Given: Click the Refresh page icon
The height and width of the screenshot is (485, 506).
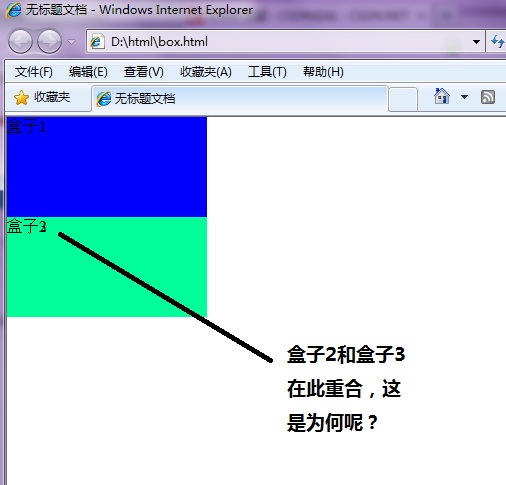Looking at the screenshot, I should tap(497, 41).
